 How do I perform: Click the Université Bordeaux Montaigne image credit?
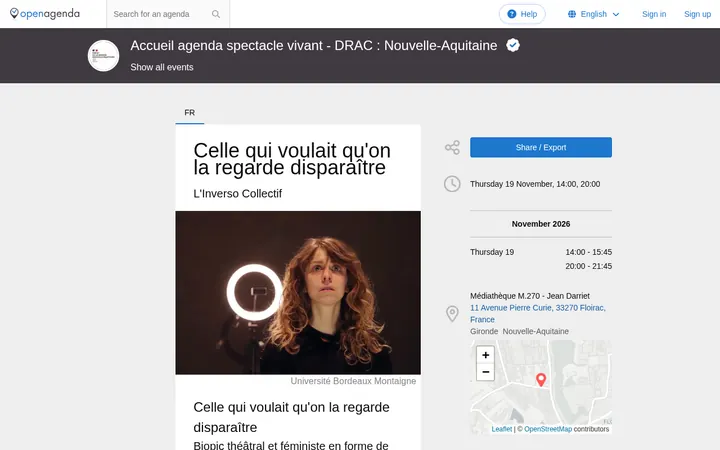[353, 381]
